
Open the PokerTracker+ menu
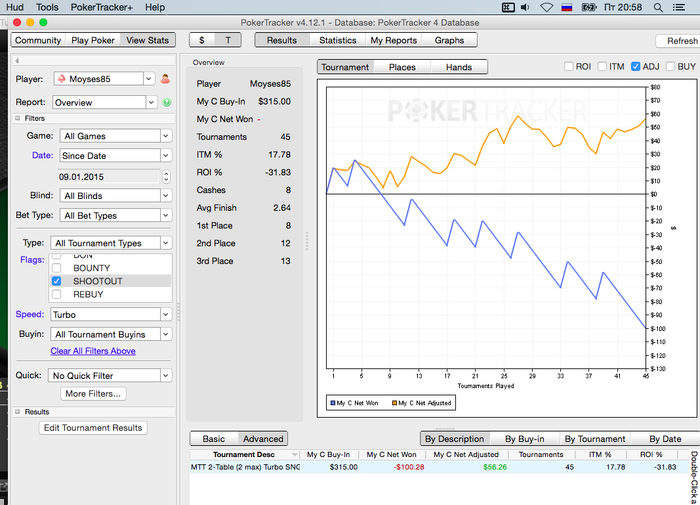coord(101,7)
